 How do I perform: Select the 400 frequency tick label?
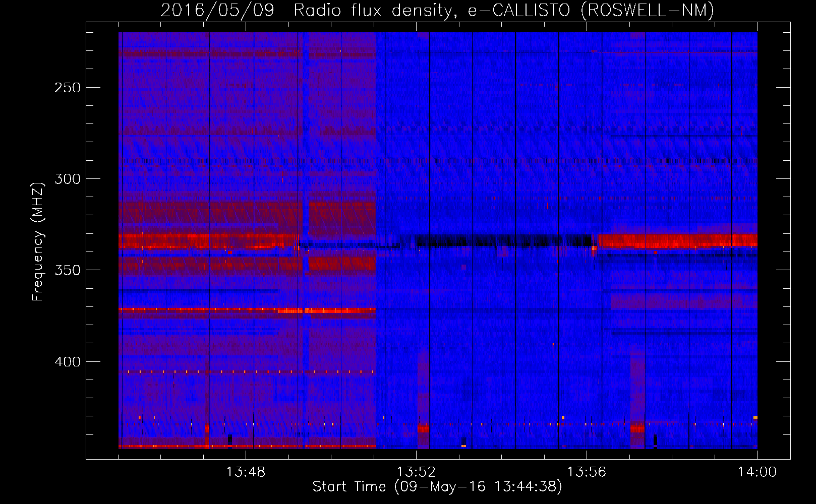pyautogui.click(x=68, y=362)
